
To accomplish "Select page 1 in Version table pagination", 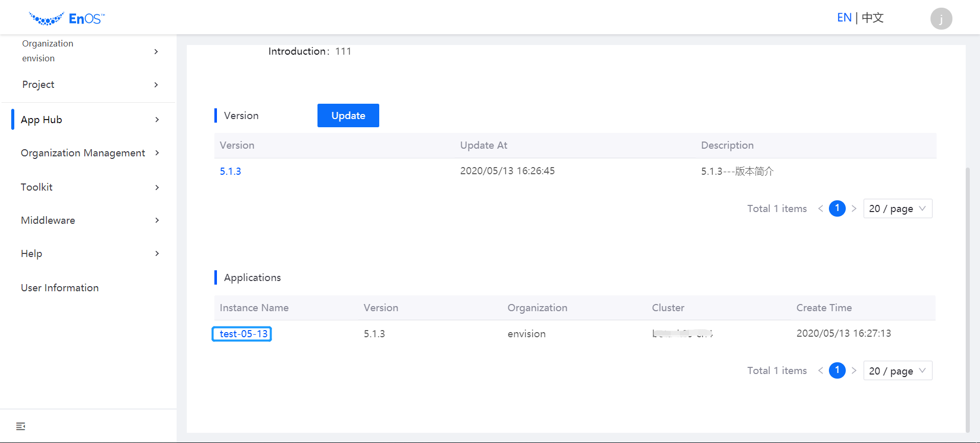I will pos(837,208).
